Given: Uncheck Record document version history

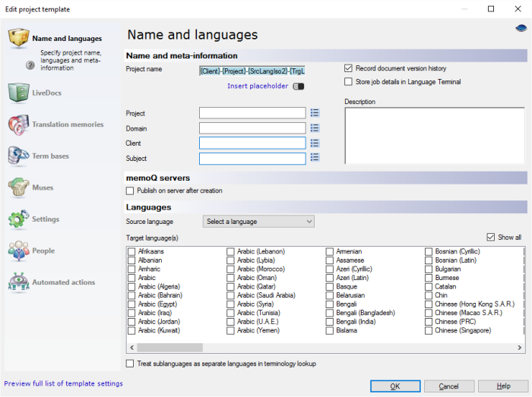Looking at the screenshot, I should pyautogui.click(x=349, y=68).
